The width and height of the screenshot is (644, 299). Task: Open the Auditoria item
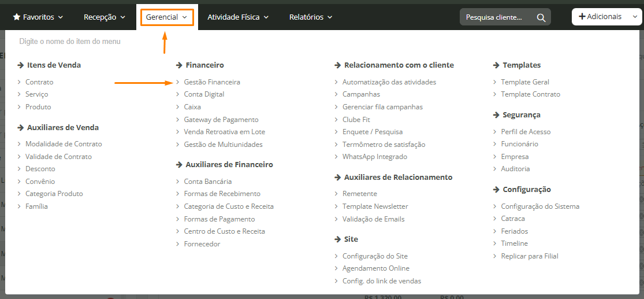click(515, 169)
